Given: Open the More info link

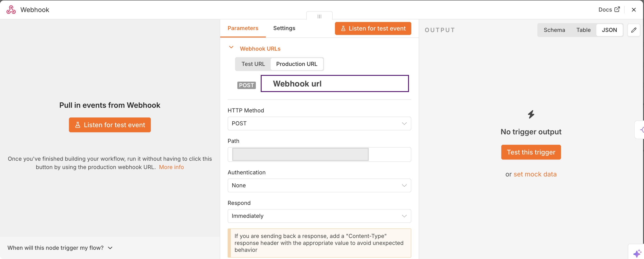Looking at the screenshot, I should coord(171,167).
